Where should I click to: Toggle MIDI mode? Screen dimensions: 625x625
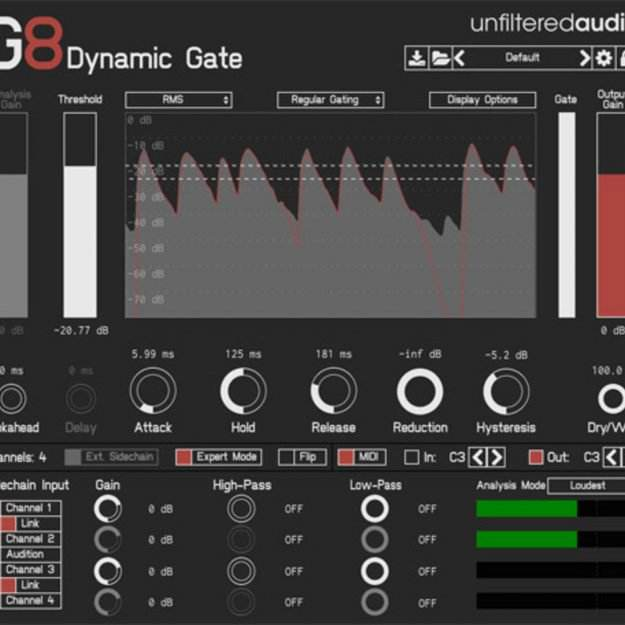[362, 457]
